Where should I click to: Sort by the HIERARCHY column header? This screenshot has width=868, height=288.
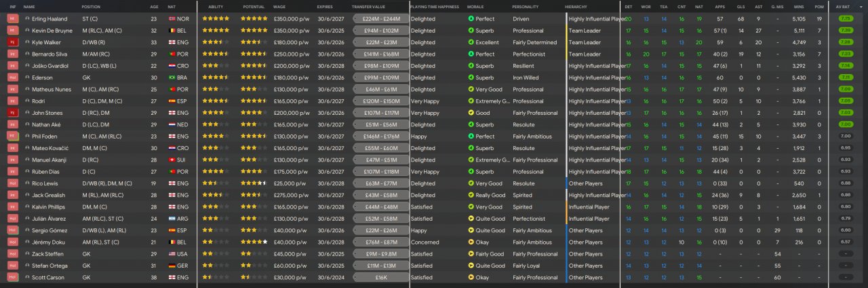[x=576, y=6]
